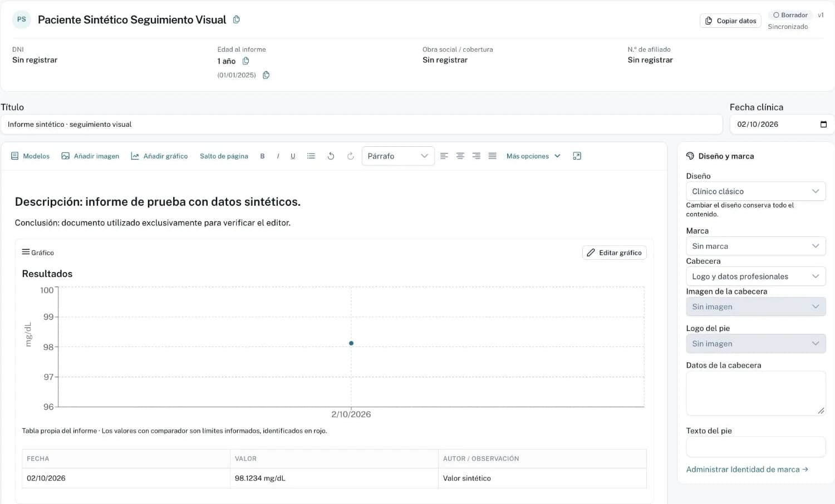Click the PS patient avatar

point(22,19)
